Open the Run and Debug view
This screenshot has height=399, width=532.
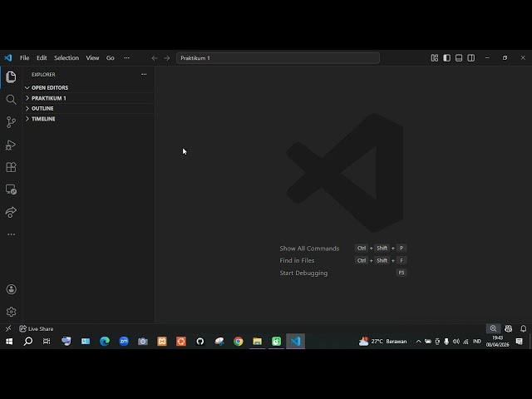[11, 145]
